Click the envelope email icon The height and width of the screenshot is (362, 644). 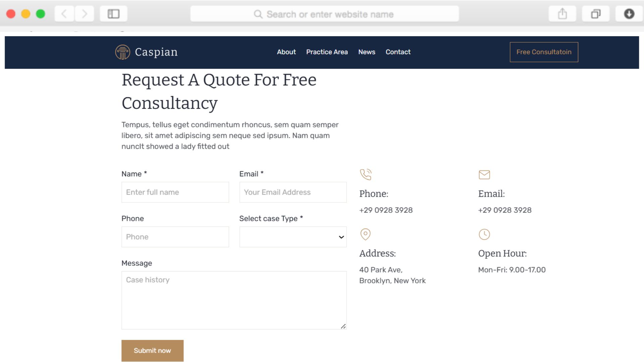tap(484, 175)
